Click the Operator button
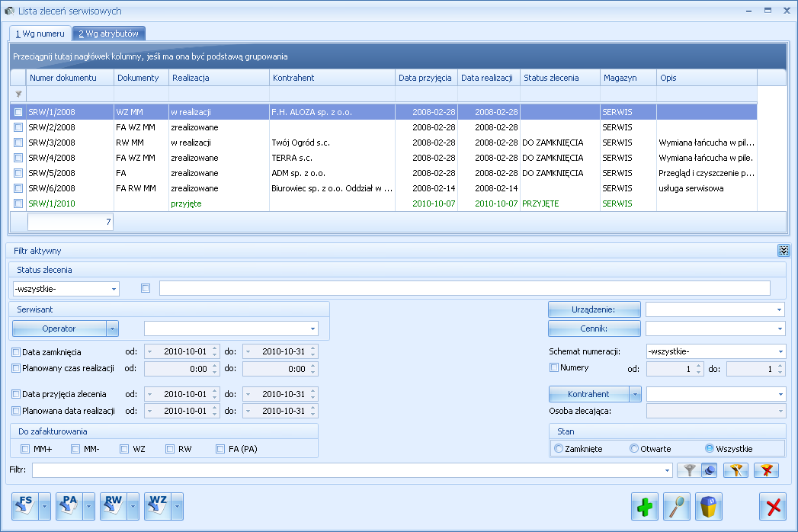The height and width of the screenshot is (532, 798). click(x=59, y=328)
